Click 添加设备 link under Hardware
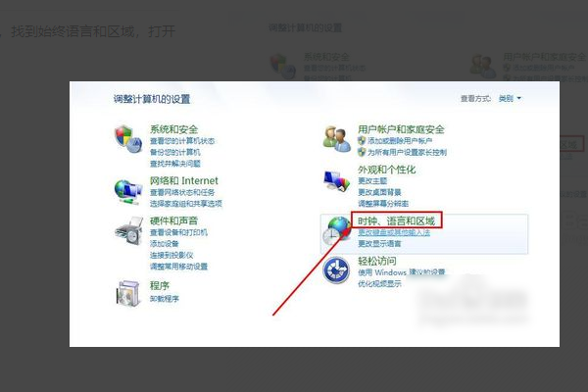Viewport: 588px width, 392px height. 165,244
